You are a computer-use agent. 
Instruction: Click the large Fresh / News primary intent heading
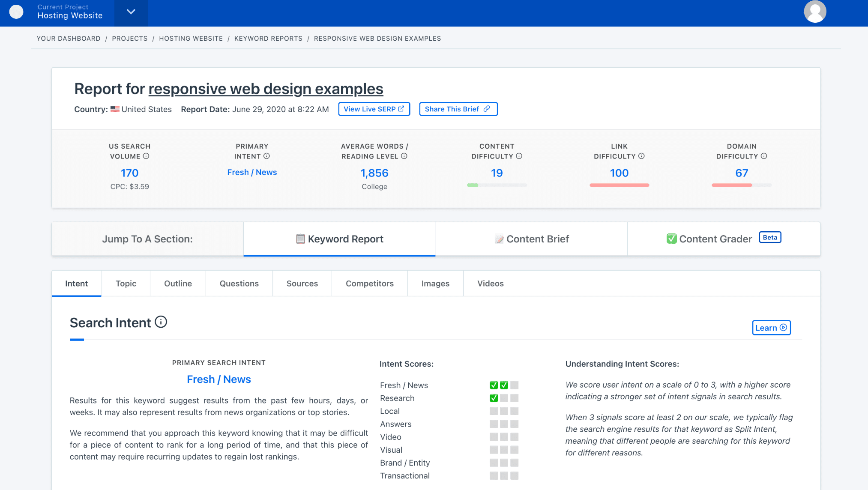[x=219, y=379]
